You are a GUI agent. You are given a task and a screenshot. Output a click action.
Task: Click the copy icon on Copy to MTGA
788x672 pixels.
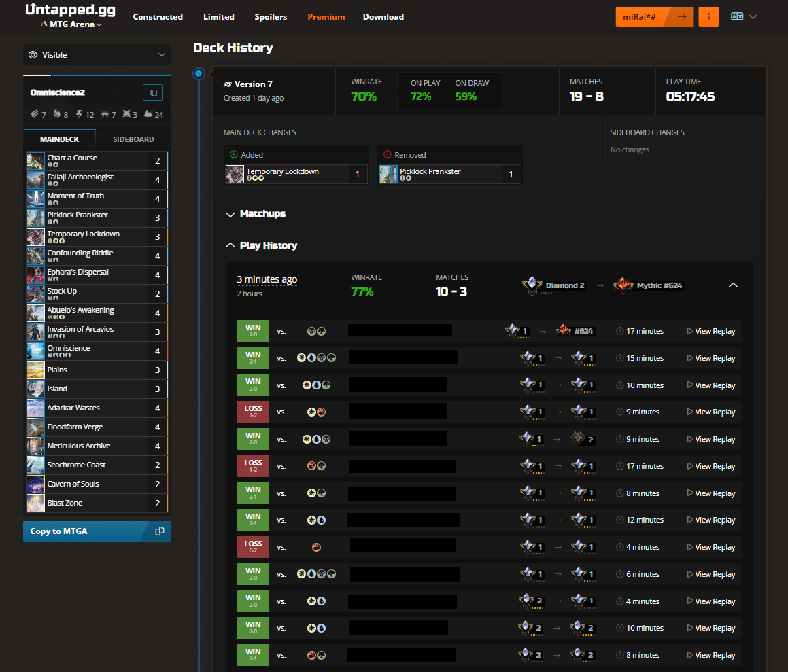[160, 531]
